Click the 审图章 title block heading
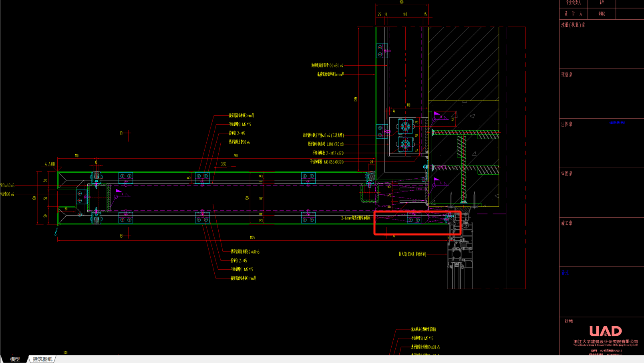This screenshot has width=644, height=363. point(567,174)
